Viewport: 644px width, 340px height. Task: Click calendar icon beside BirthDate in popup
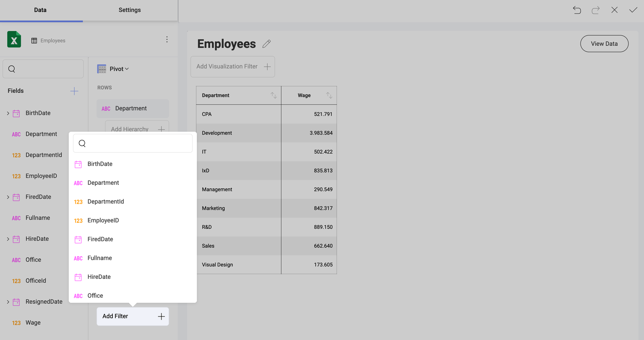(x=78, y=164)
